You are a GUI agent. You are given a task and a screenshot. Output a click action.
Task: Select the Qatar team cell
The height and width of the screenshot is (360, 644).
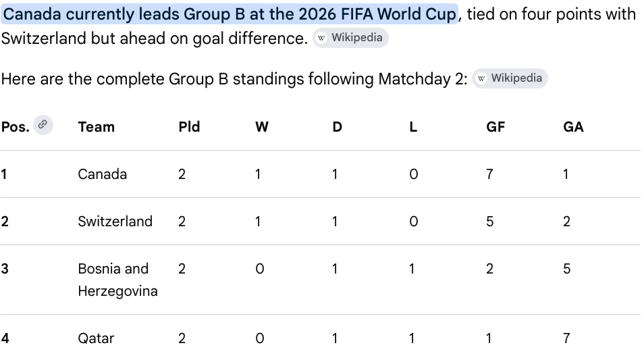[x=96, y=338]
